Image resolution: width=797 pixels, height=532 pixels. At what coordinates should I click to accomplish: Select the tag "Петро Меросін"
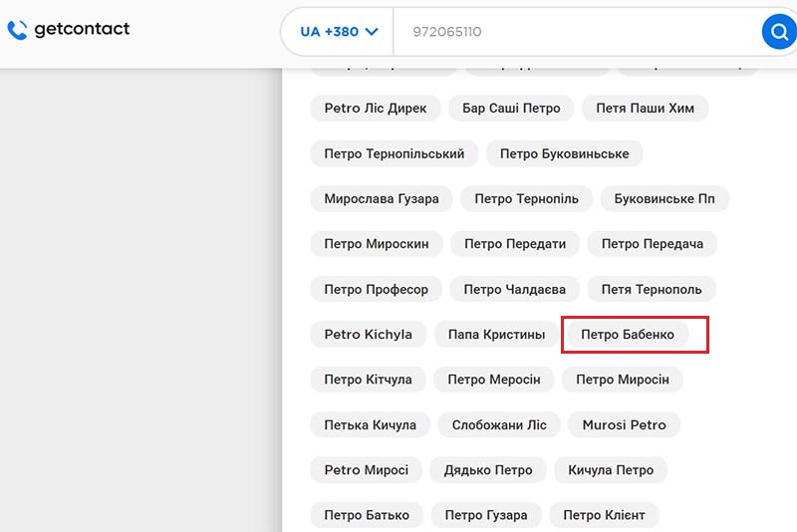click(x=494, y=380)
